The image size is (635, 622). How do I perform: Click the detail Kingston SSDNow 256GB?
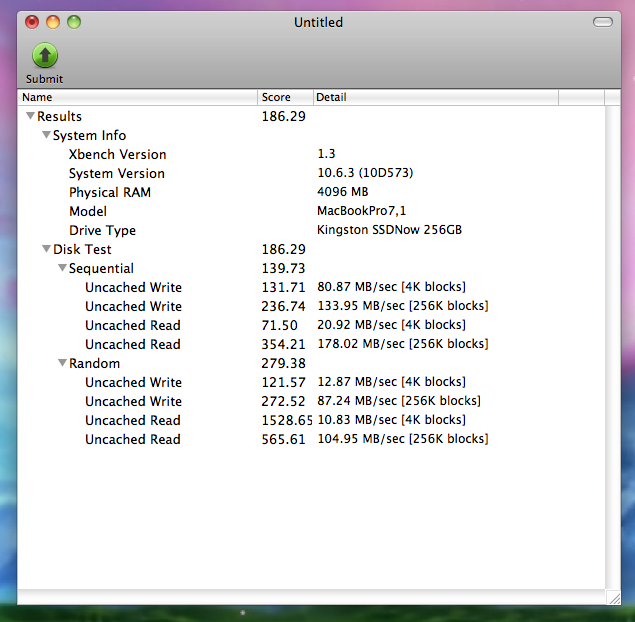(x=389, y=230)
